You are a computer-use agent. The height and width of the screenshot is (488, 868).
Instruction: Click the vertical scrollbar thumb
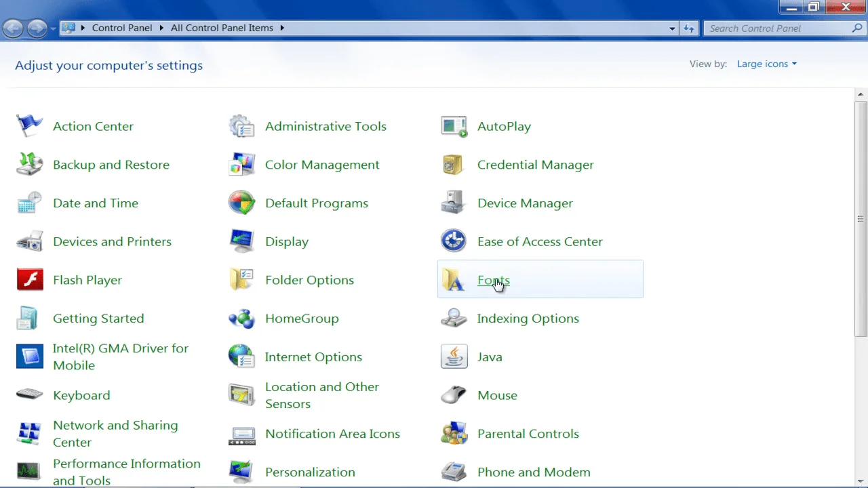[x=861, y=219]
